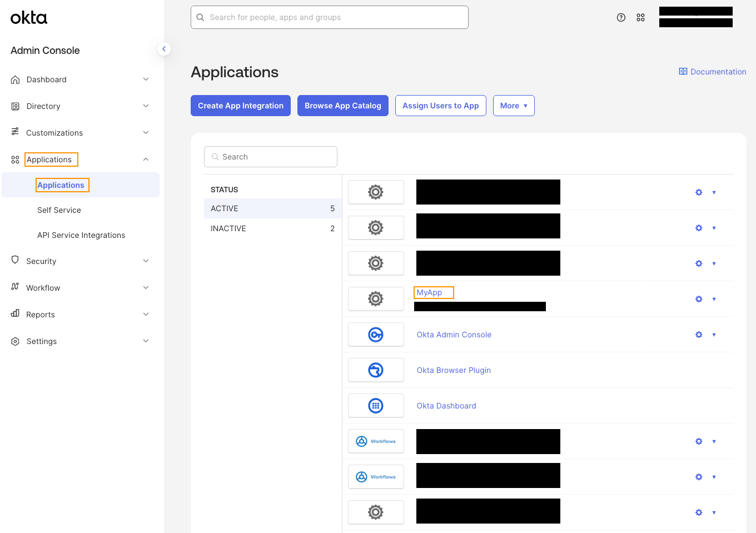Click the magnifier icon in applications search
756x533 pixels.
pos(215,157)
